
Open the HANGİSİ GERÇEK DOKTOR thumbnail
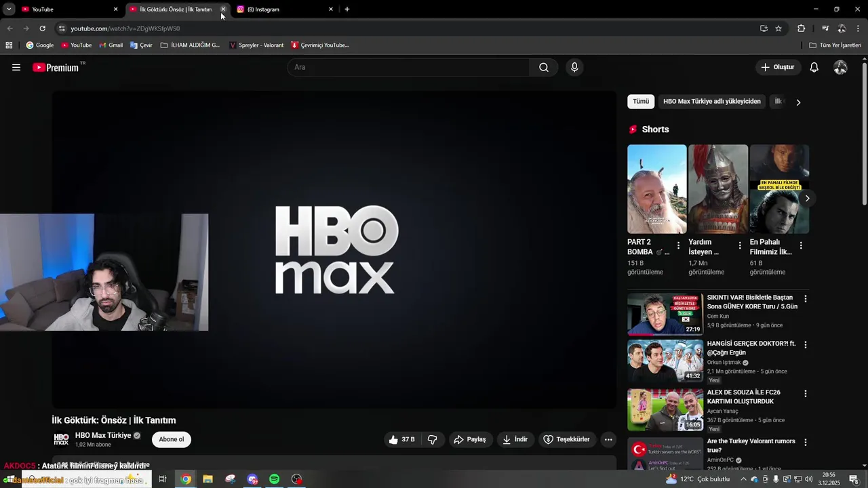click(x=665, y=361)
